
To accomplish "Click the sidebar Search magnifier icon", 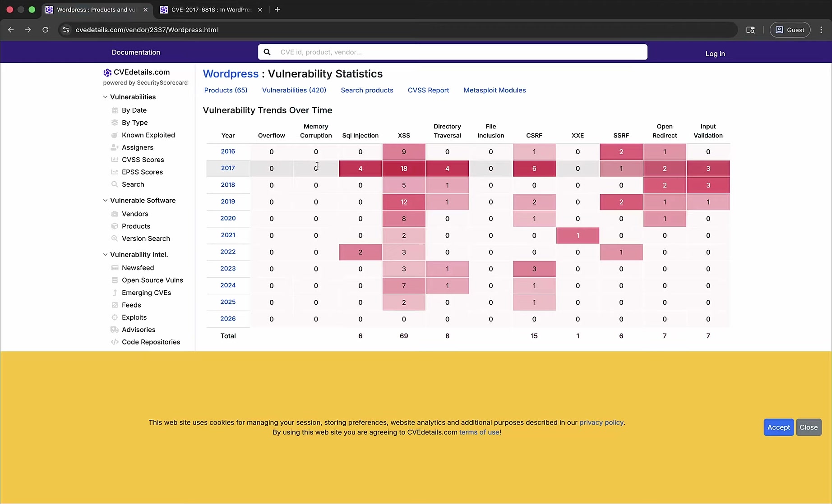I will (x=115, y=184).
